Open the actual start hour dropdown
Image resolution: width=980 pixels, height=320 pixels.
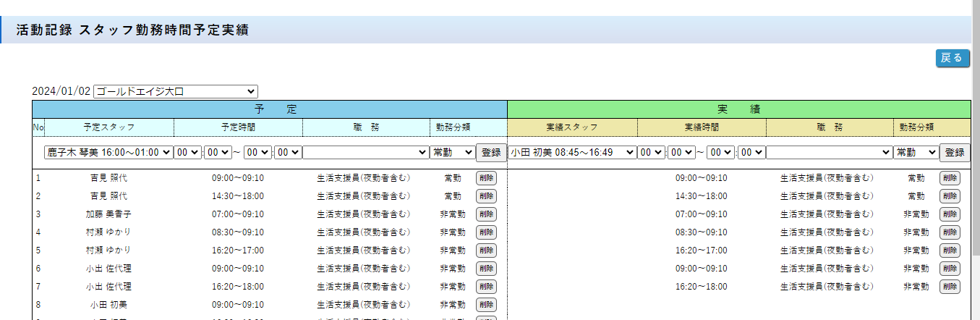[x=651, y=152]
